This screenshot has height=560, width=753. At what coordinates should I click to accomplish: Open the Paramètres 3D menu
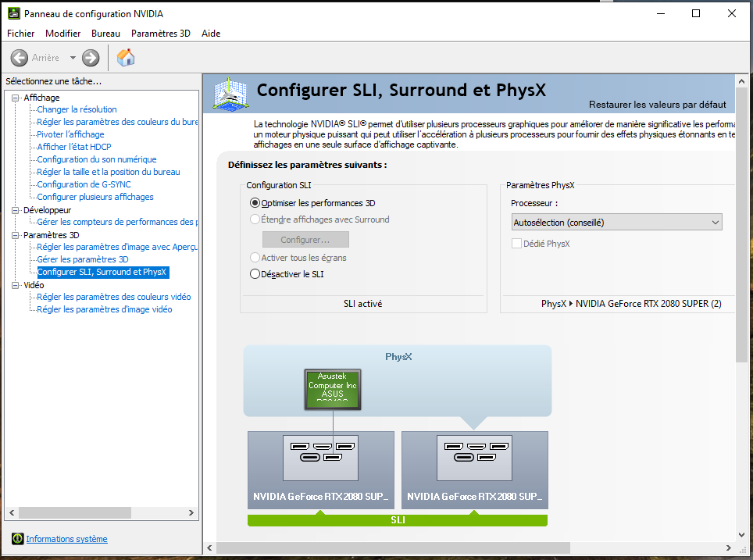coord(161,33)
